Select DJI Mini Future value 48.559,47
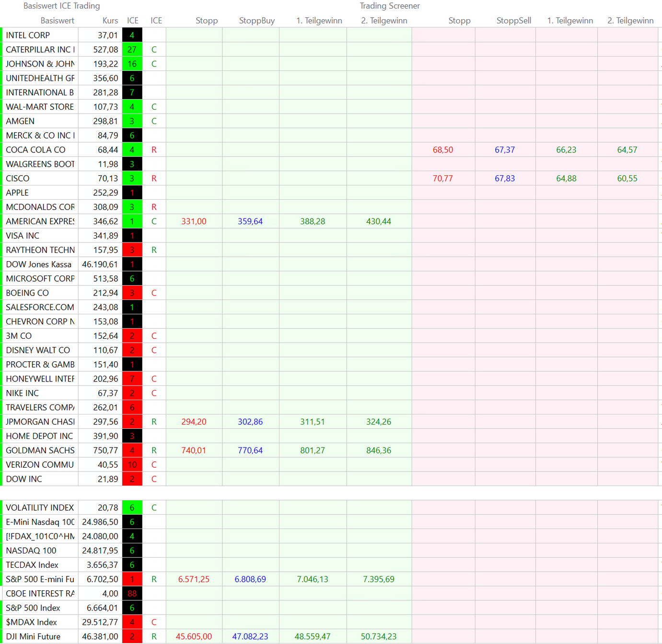Image resolution: width=662 pixels, height=644 pixels. tap(312, 636)
